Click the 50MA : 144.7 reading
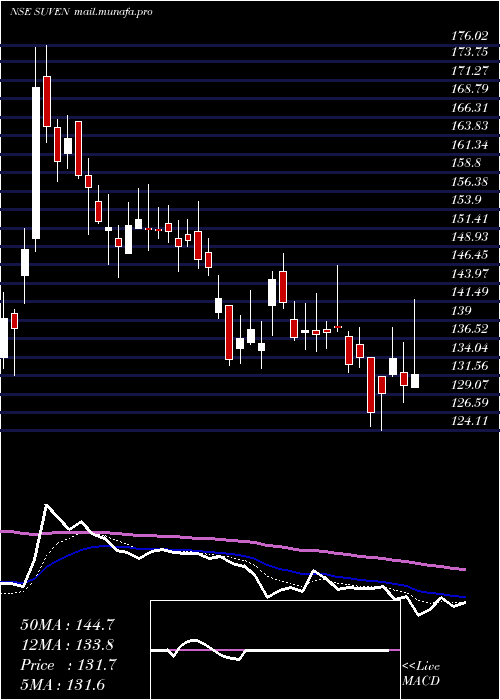This screenshot has width=500, height=700. pos(68,625)
